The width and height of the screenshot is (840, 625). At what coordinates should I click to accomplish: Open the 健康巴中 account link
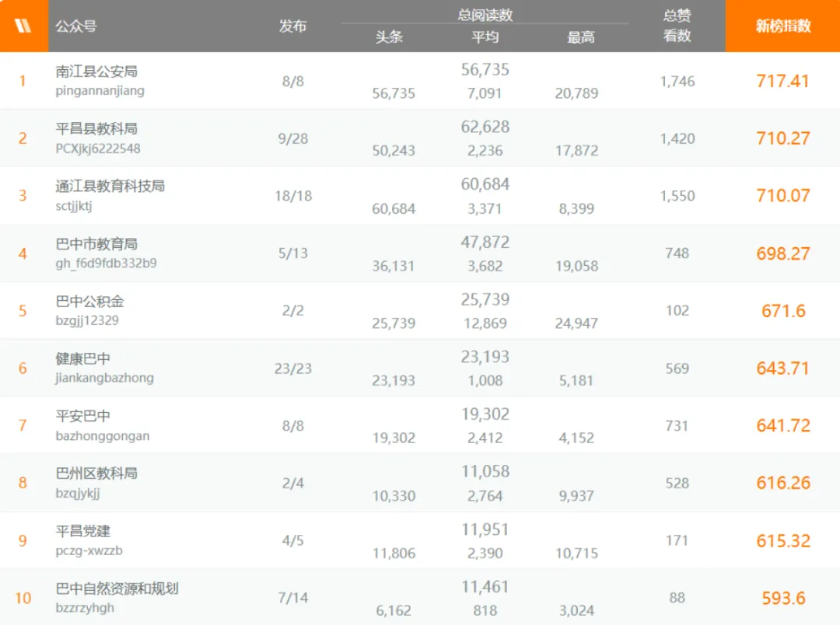click(x=82, y=358)
